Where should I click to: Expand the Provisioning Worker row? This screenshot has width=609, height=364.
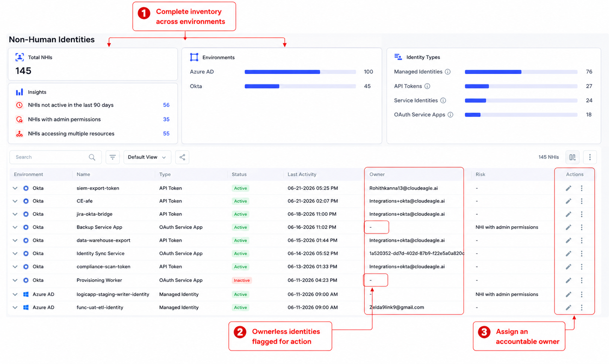[15, 280]
